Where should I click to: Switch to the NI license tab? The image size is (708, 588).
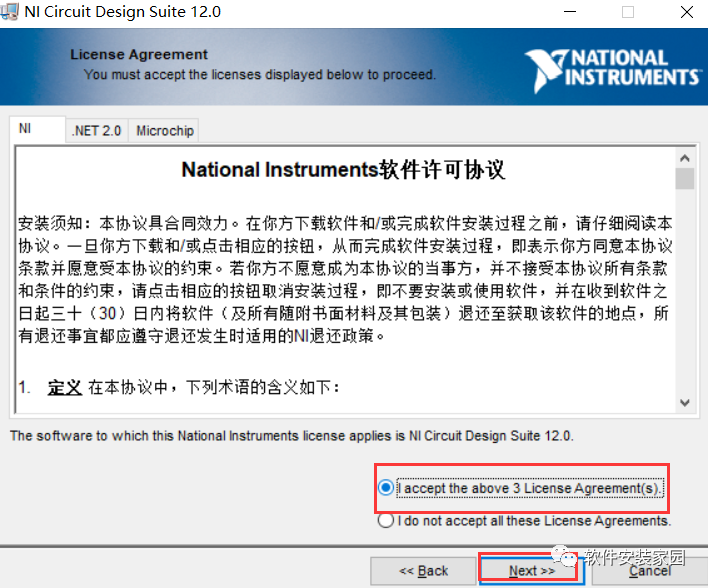pos(26,130)
